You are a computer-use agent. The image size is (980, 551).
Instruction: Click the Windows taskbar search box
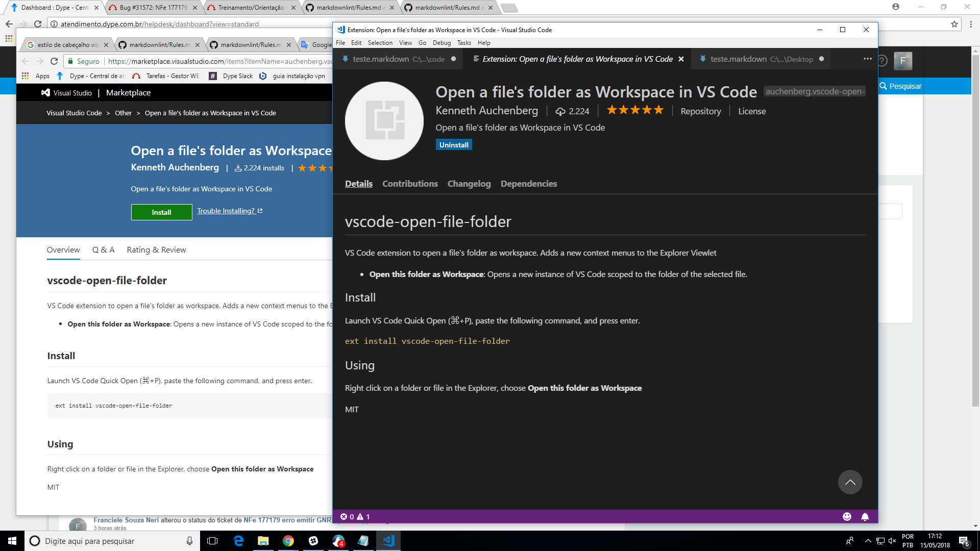[x=112, y=541]
